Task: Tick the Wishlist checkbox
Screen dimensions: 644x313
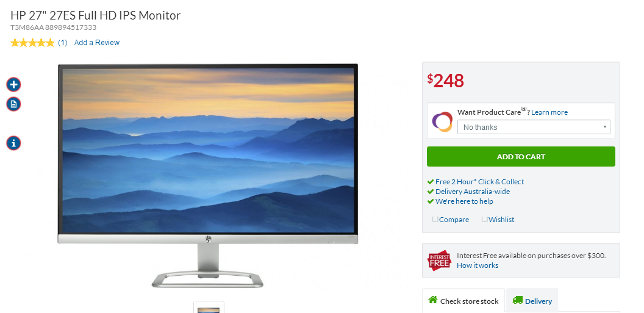Action: click(485, 220)
